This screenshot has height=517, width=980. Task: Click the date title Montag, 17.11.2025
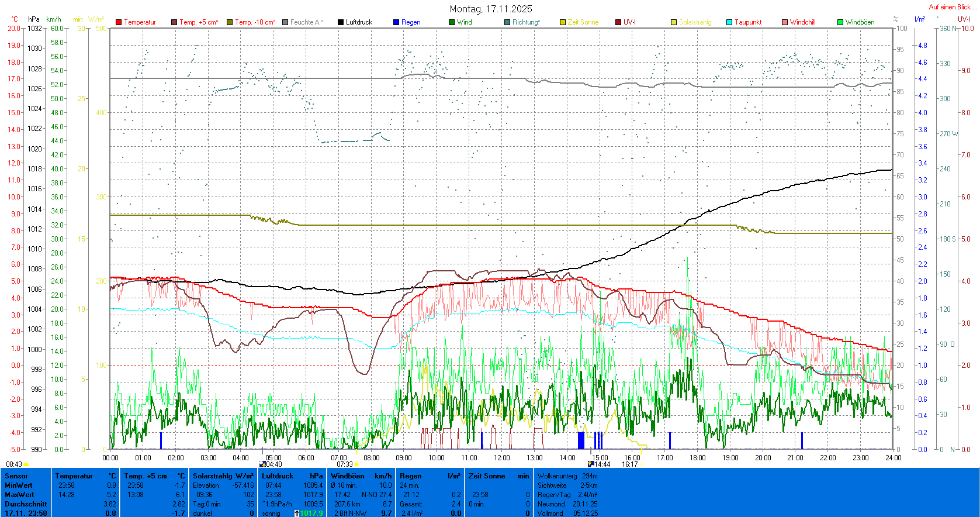[491, 9]
